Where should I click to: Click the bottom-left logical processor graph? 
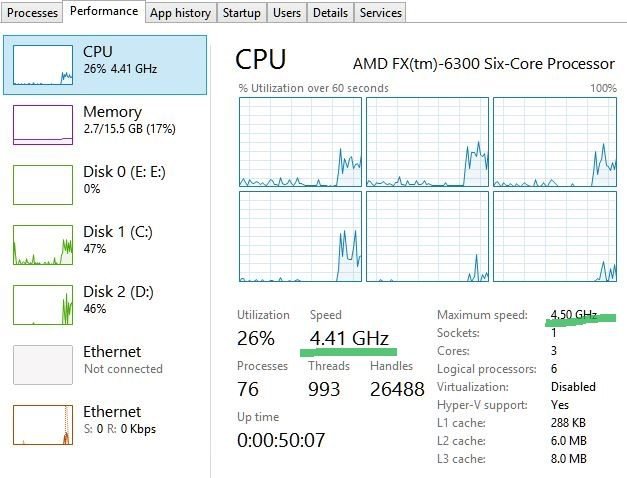pos(299,236)
